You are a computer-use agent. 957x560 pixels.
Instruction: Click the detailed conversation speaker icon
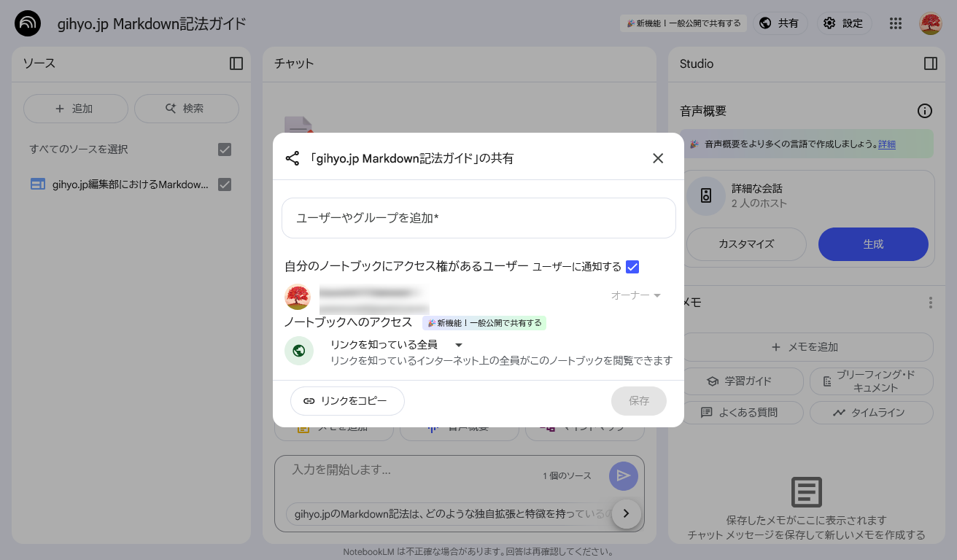[706, 195]
